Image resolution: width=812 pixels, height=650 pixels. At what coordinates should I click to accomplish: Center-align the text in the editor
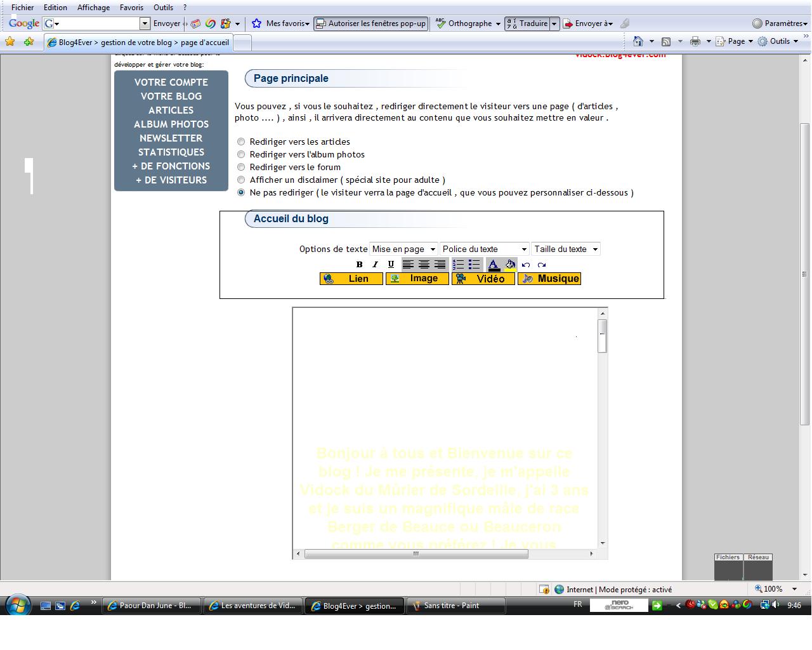[424, 265]
